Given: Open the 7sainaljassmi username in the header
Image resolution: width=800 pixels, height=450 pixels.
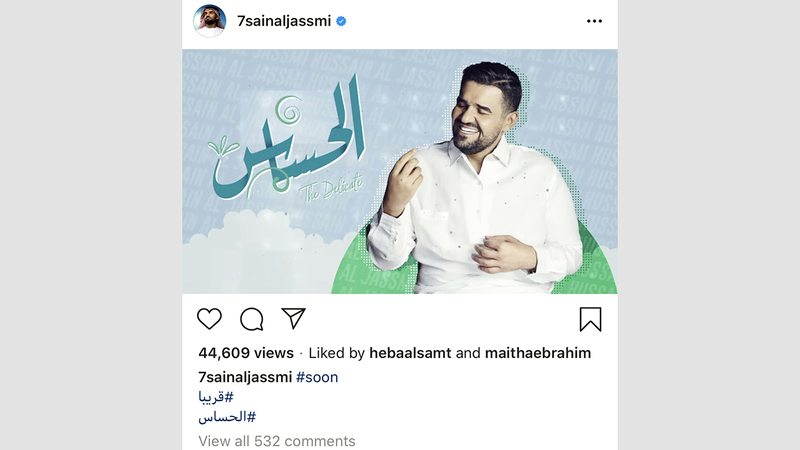Looking at the screenshot, I should [284, 21].
